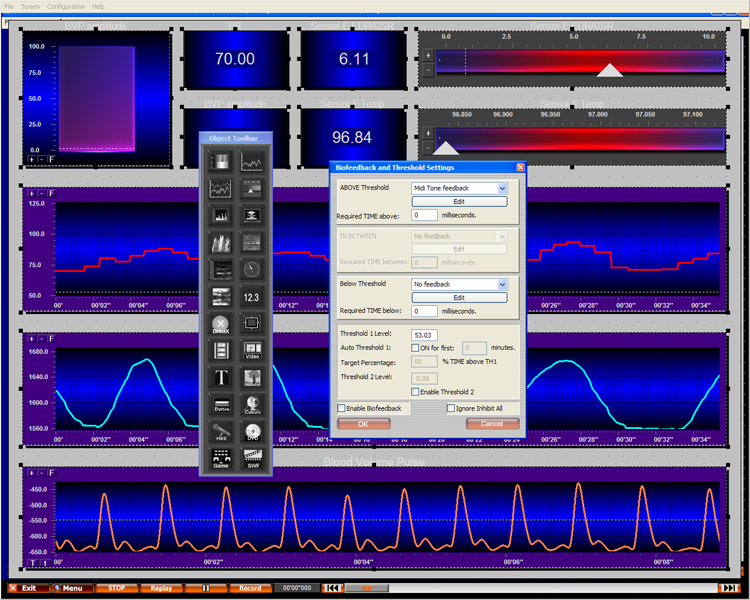This screenshot has width=750, height=600.
Task: Expand the Below Threshold feedback dropdown
Action: (502, 284)
